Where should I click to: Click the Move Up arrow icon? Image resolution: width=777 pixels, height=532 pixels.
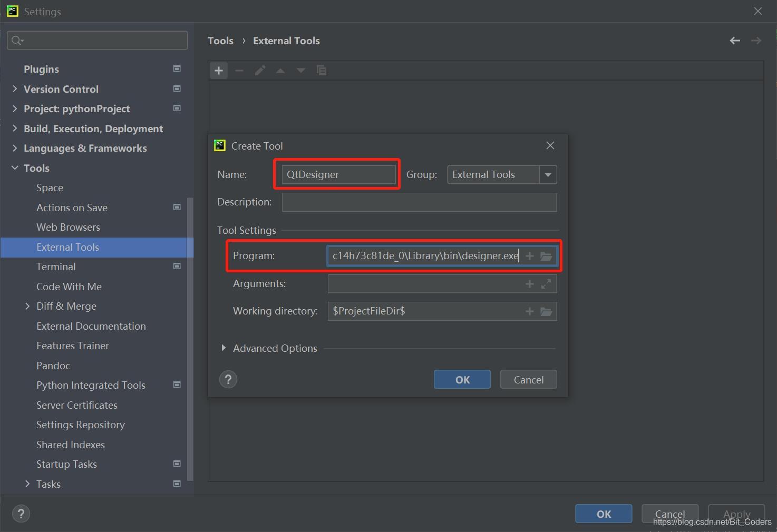[x=280, y=71]
